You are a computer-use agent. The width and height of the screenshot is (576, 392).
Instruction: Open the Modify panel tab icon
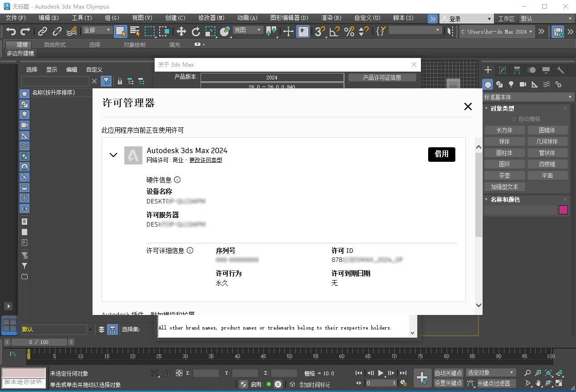click(503, 70)
